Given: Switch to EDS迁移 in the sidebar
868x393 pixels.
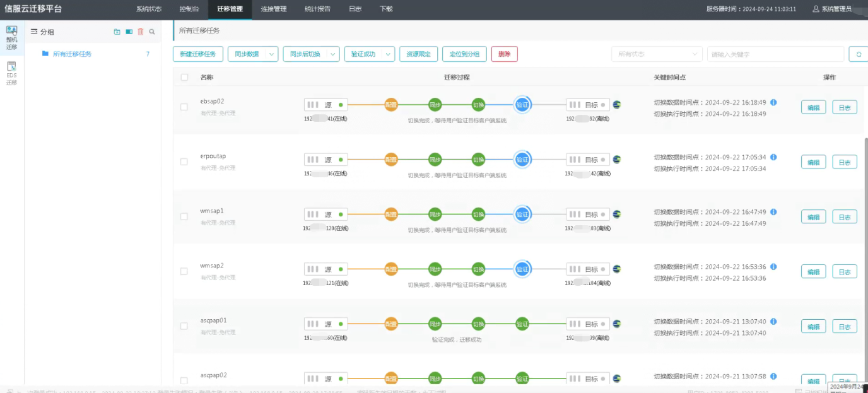Looking at the screenshot, I should 11,73.
